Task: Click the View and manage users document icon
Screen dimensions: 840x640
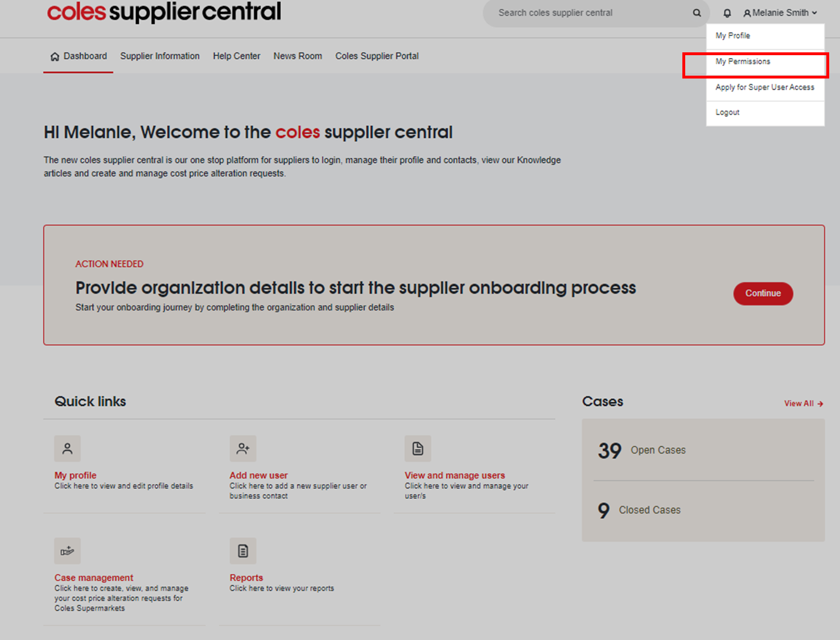Action: (x=418, y=448)
